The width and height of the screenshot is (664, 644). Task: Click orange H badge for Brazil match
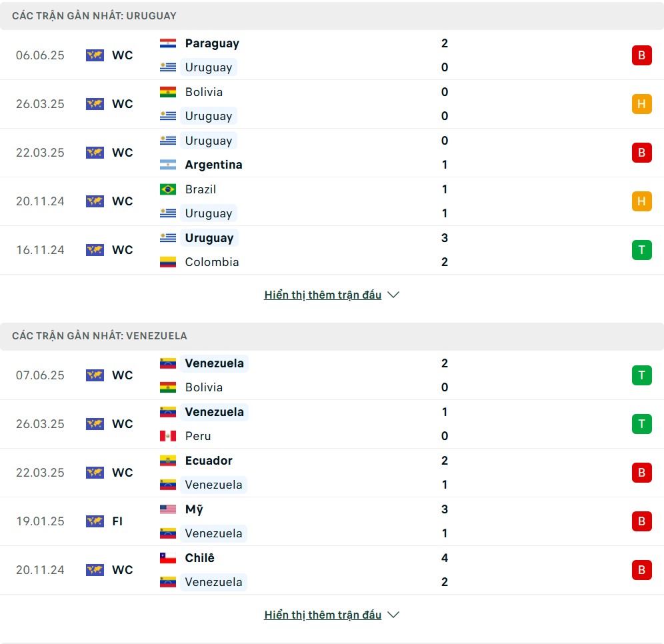point(641,201)
